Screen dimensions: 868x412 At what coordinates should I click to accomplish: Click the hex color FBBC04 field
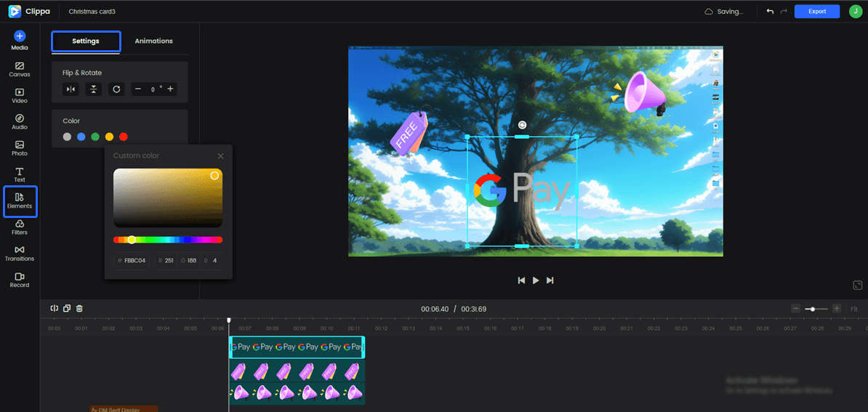[132, 260]
